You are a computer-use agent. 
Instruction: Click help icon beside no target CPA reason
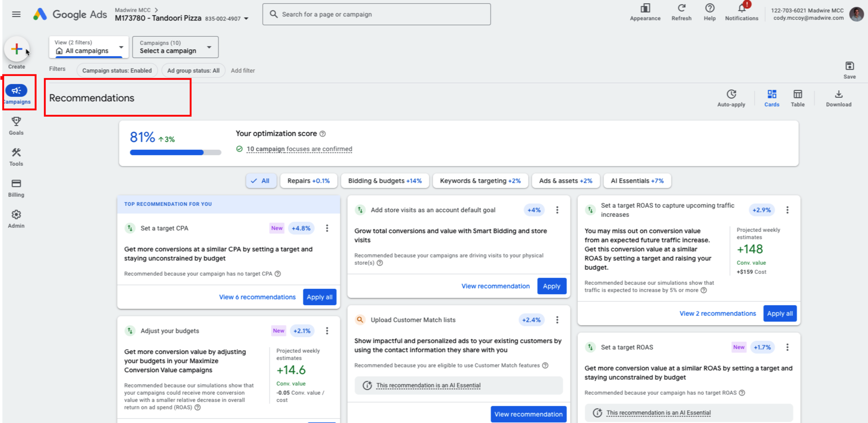[x=278, y=274]
